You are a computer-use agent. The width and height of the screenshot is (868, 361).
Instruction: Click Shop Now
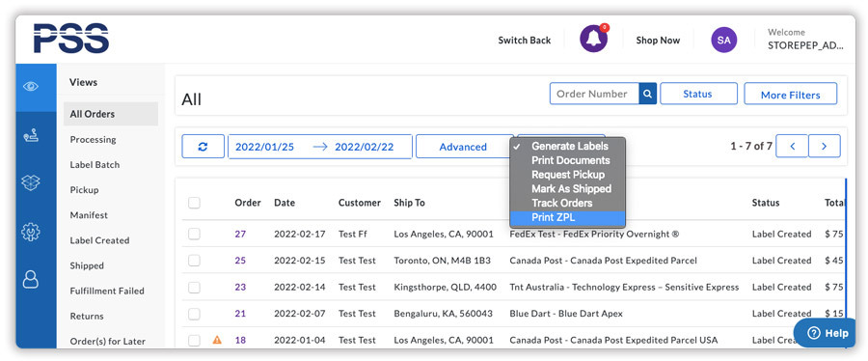point(658,40)
